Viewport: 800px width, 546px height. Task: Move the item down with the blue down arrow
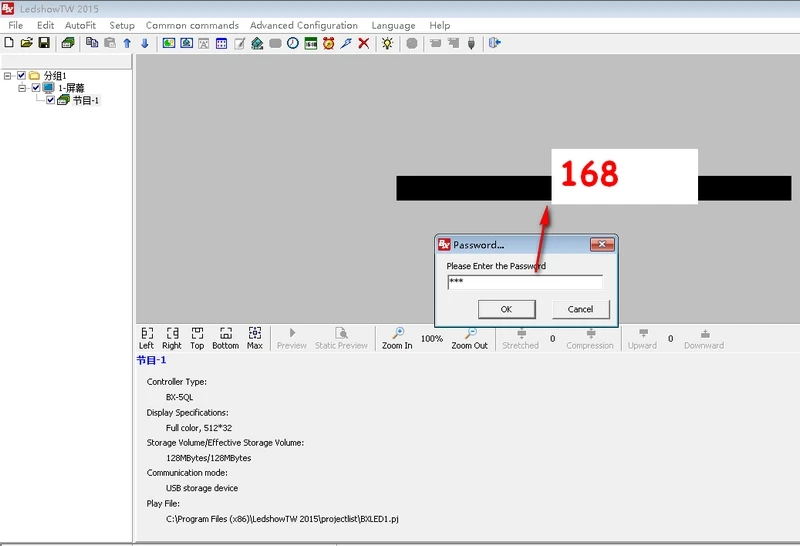[x=145, y=43]
